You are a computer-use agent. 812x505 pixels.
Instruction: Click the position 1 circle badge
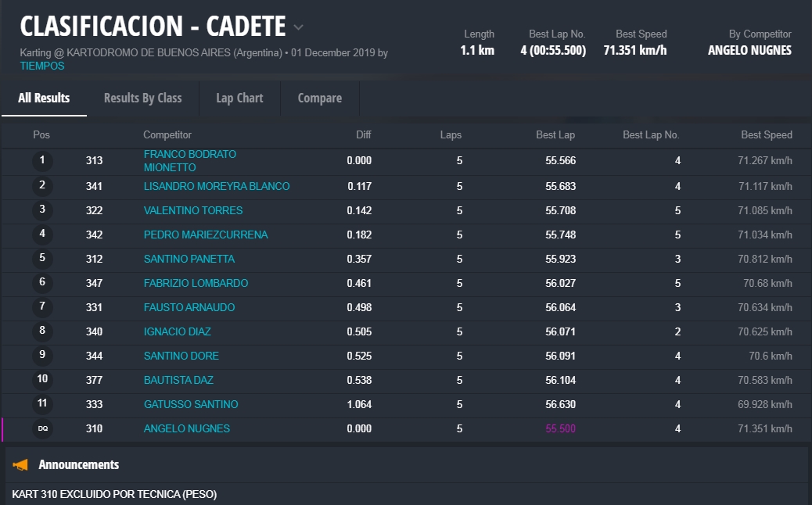pos(42,161)
